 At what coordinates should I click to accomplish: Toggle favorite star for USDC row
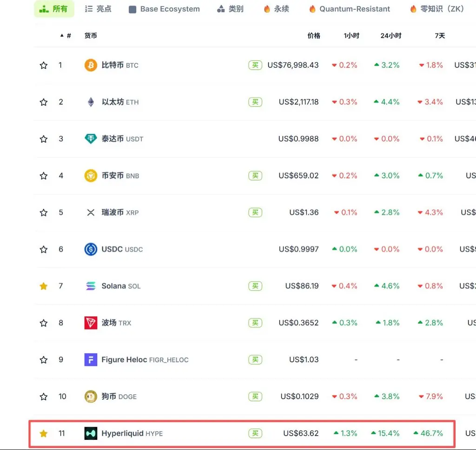tap(43, 249)
